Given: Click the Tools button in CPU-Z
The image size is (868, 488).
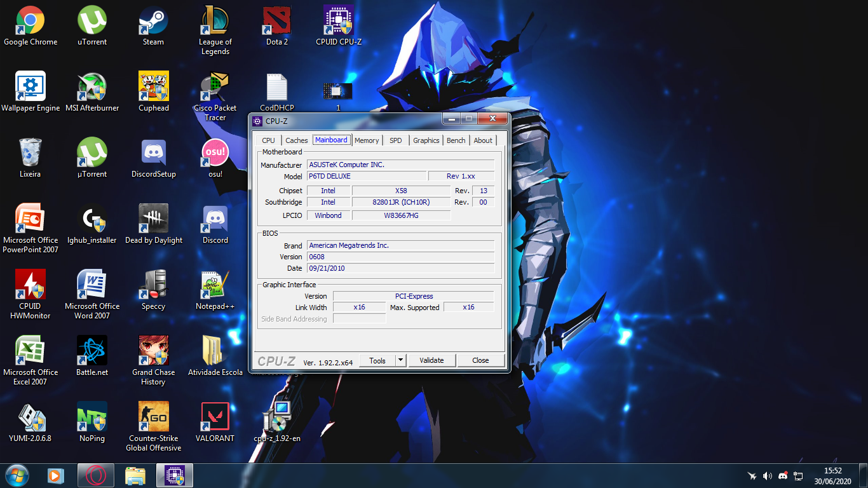Looking at the screenshot, I should [x=377, y=360].
